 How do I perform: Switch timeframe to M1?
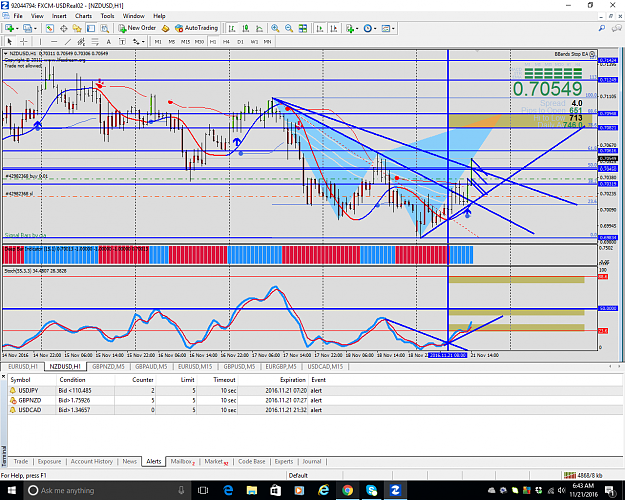[158, 41]
